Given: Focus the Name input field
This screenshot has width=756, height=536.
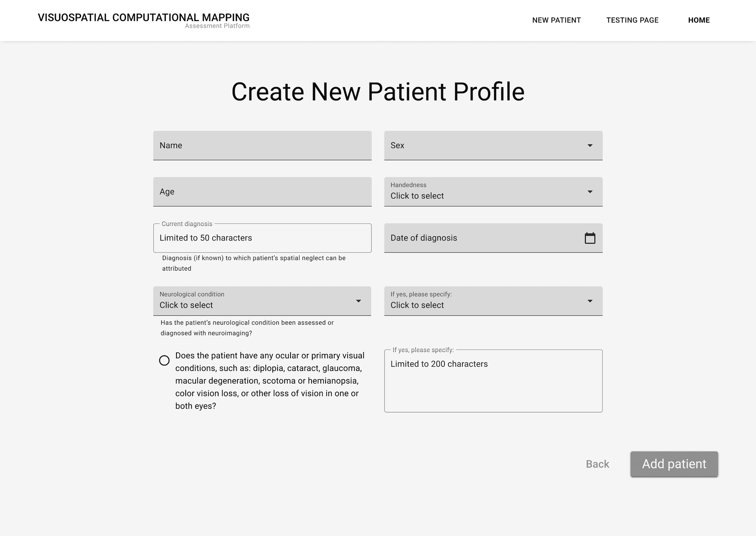Looking at the screenshot, I should pyautogui.click(x=262, y=146).
